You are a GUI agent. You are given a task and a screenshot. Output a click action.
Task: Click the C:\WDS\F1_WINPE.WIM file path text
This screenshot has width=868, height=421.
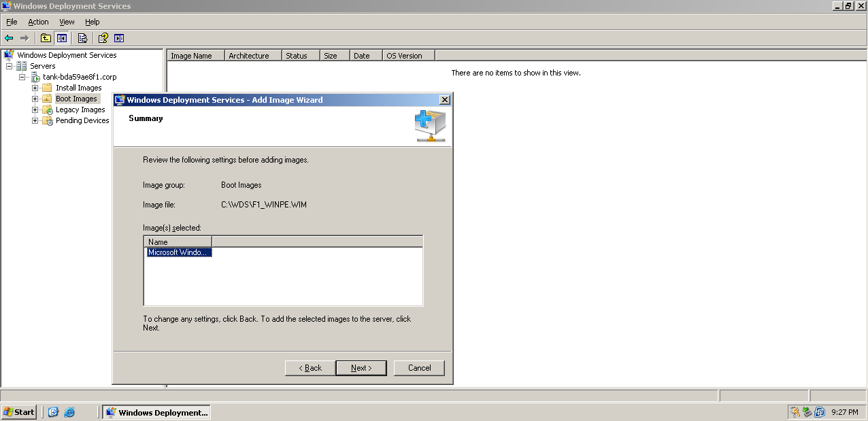point(264,205)
